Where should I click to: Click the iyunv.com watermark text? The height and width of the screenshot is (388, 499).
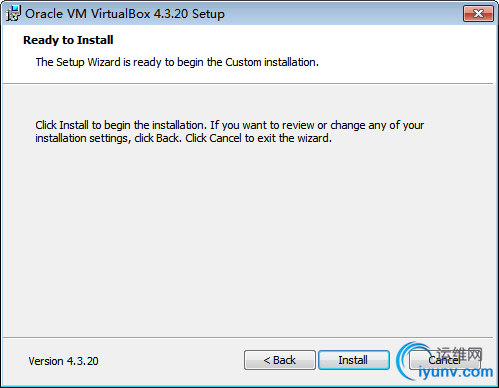(456, 372)
